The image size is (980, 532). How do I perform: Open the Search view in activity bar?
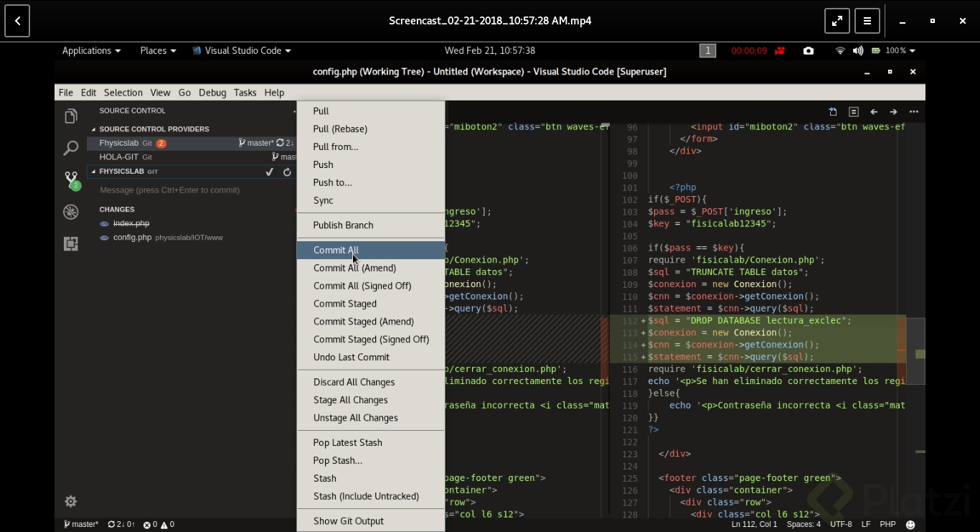point(71,149)
